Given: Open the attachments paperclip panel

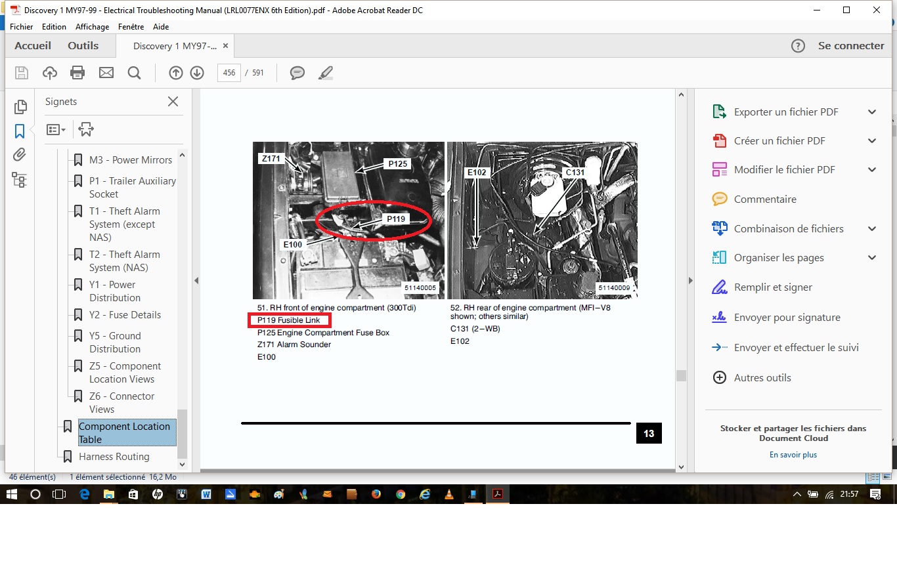Looking at the screenshot, I should (x=20, y=155).
